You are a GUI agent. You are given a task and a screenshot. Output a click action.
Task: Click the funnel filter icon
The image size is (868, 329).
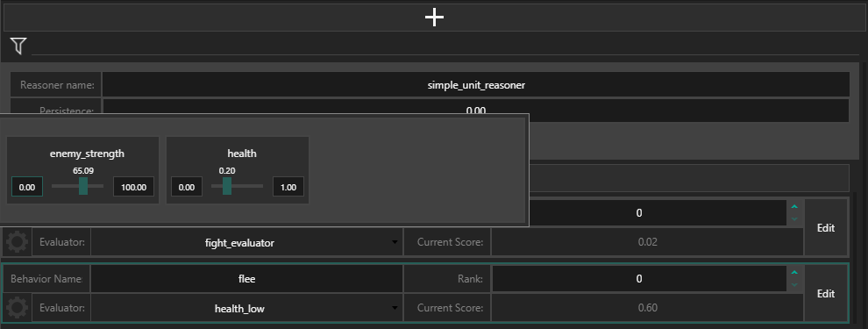(x=18, y=46)
